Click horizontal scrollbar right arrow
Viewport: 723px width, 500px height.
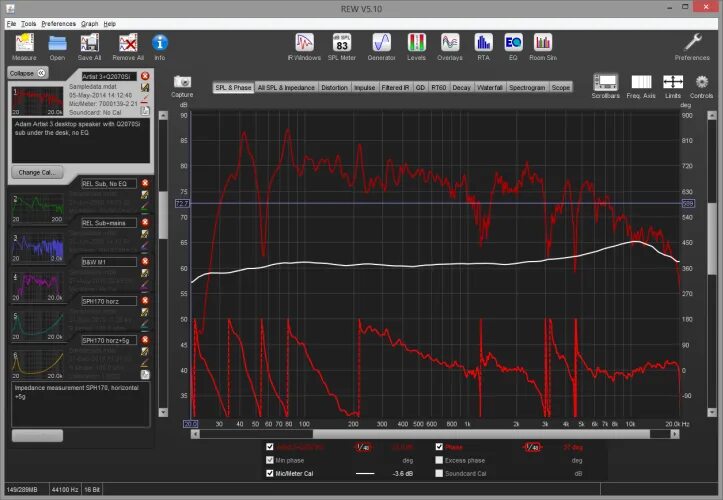[675, 434]
